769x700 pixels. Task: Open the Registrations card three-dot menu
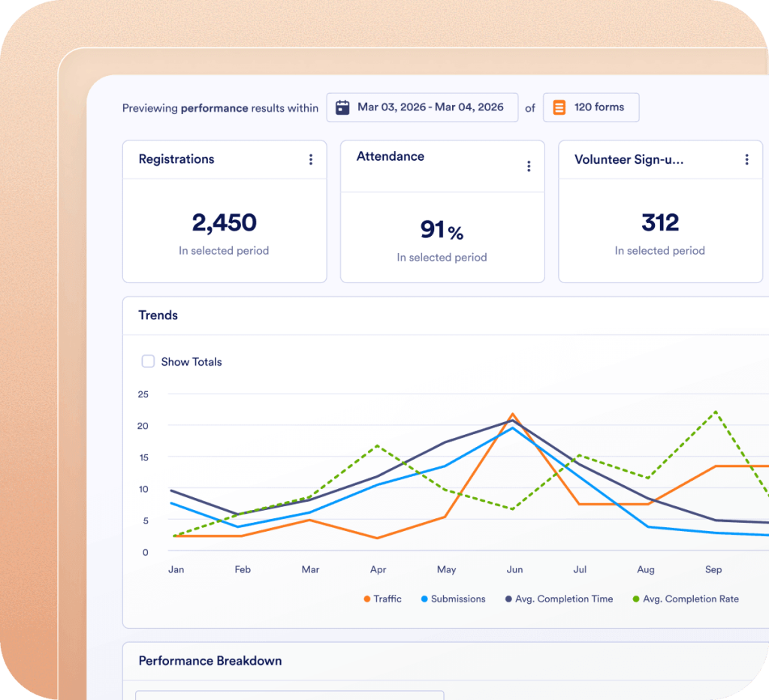pyautogui.click(x=311, y=159)
